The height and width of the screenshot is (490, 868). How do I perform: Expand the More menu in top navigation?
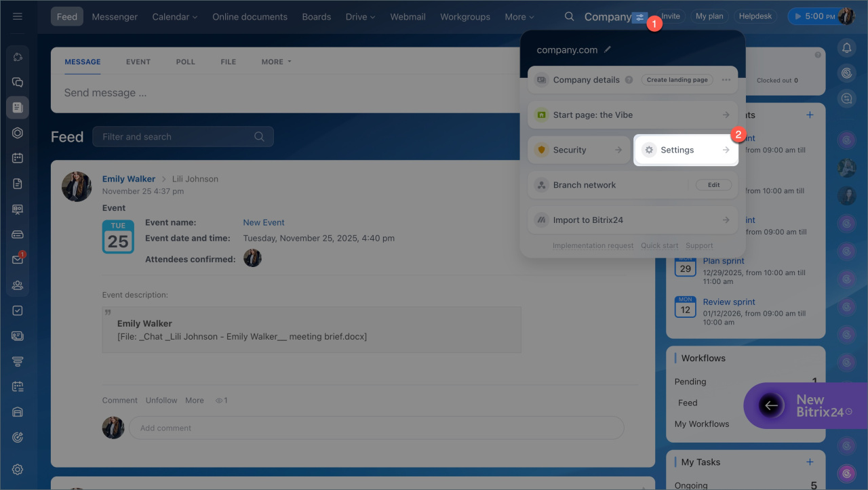[x=519, y=16]
